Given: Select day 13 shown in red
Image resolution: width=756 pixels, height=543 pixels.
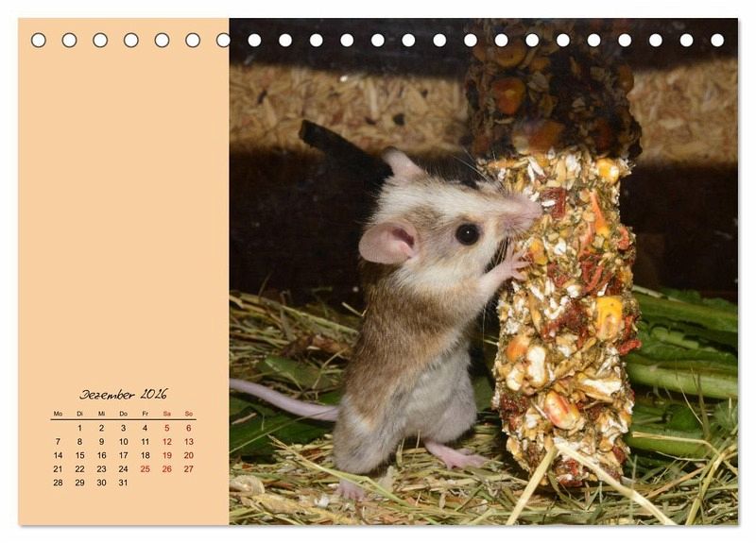Looking at the screenshot, I should tap(188, 441).
